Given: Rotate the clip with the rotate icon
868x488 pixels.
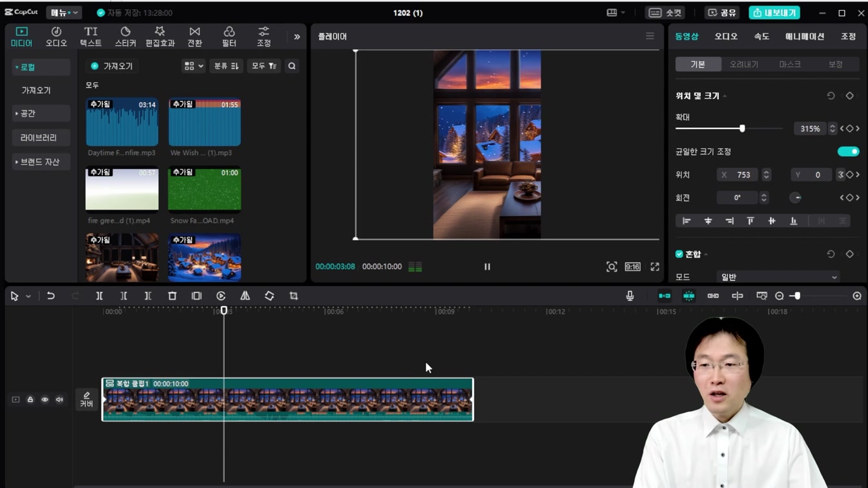Looking at the screenshot, I should [x=269, y=296].
